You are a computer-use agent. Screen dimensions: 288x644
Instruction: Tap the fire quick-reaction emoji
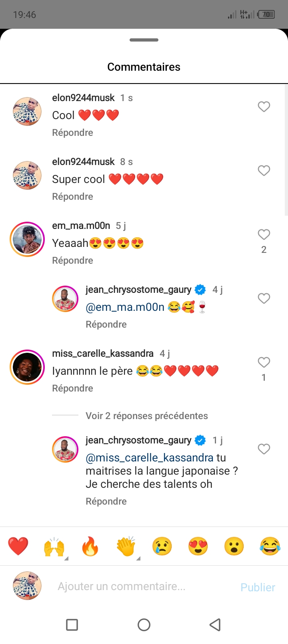pos(90,546)
